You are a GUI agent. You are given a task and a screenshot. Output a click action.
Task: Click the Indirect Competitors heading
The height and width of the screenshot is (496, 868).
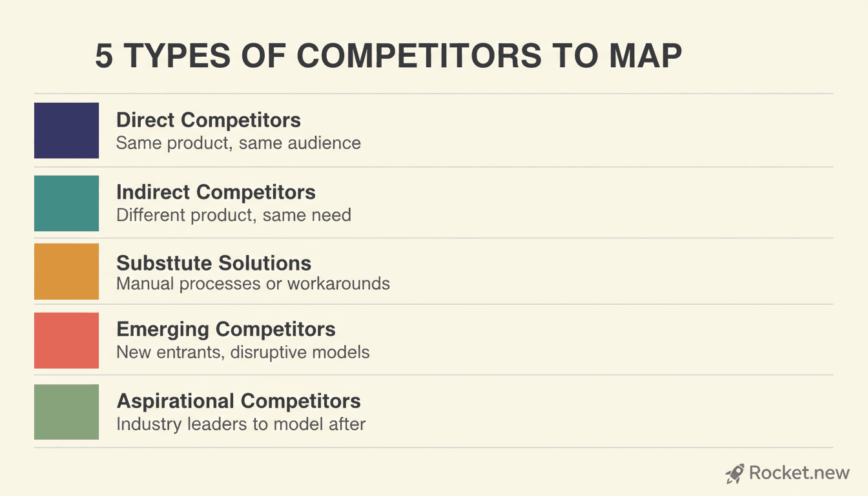pyautogui.click(x=216, y=192)
